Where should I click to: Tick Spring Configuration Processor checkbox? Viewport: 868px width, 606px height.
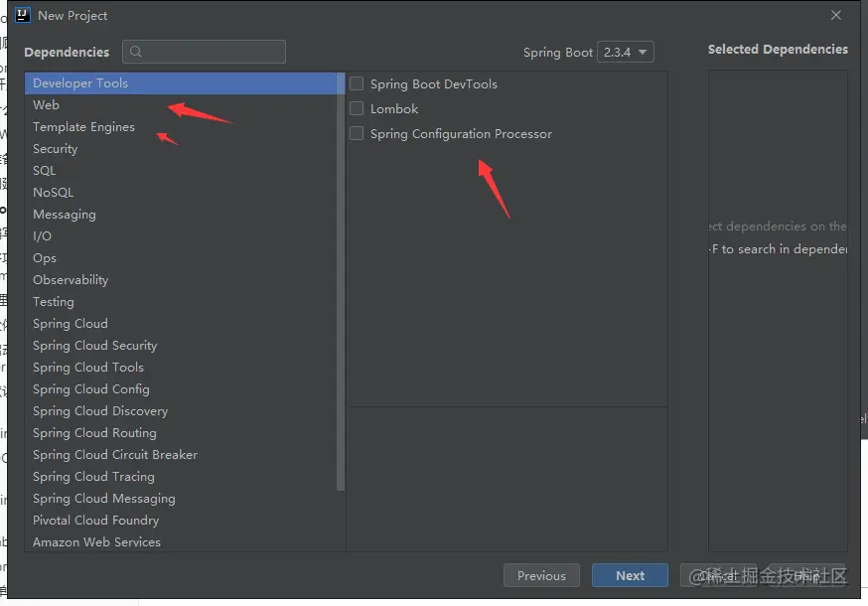pos(357,133)
